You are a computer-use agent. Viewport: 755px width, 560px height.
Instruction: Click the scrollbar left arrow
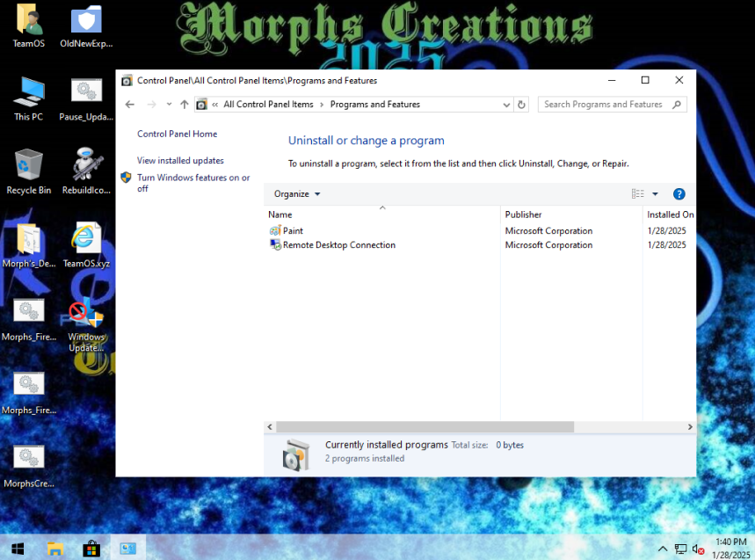270,426
